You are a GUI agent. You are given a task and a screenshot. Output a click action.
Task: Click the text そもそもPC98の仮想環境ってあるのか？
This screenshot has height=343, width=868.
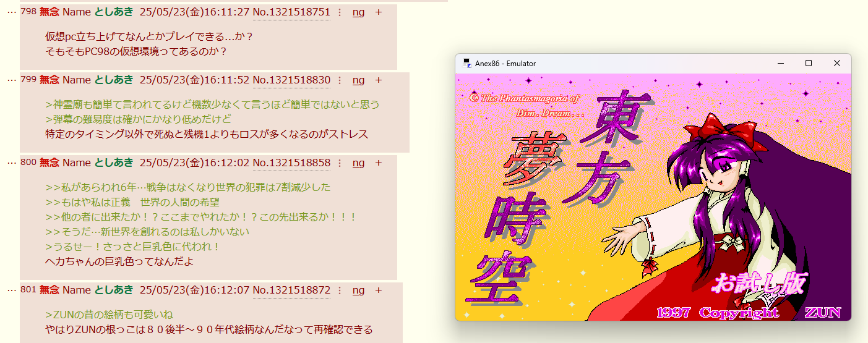pos(137,51)
